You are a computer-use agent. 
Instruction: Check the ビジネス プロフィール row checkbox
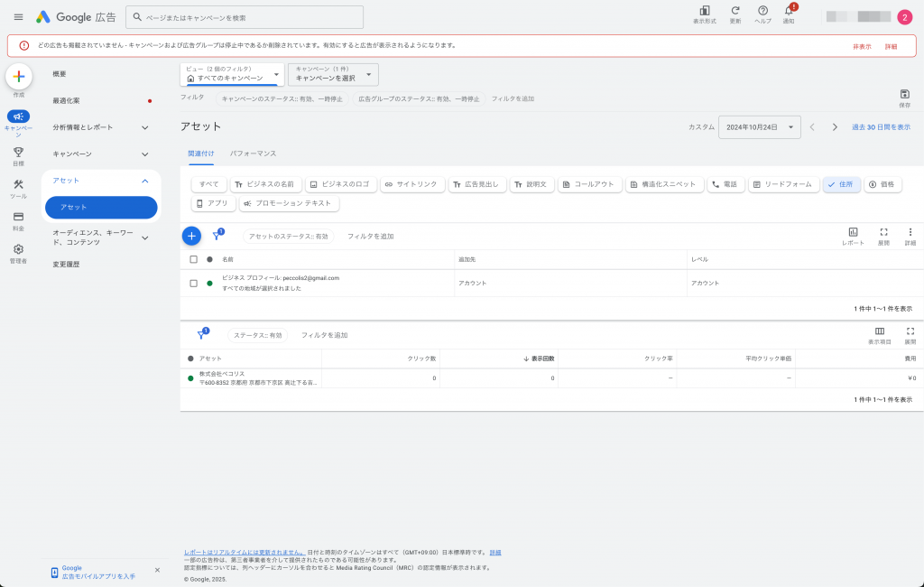[193, 283]
